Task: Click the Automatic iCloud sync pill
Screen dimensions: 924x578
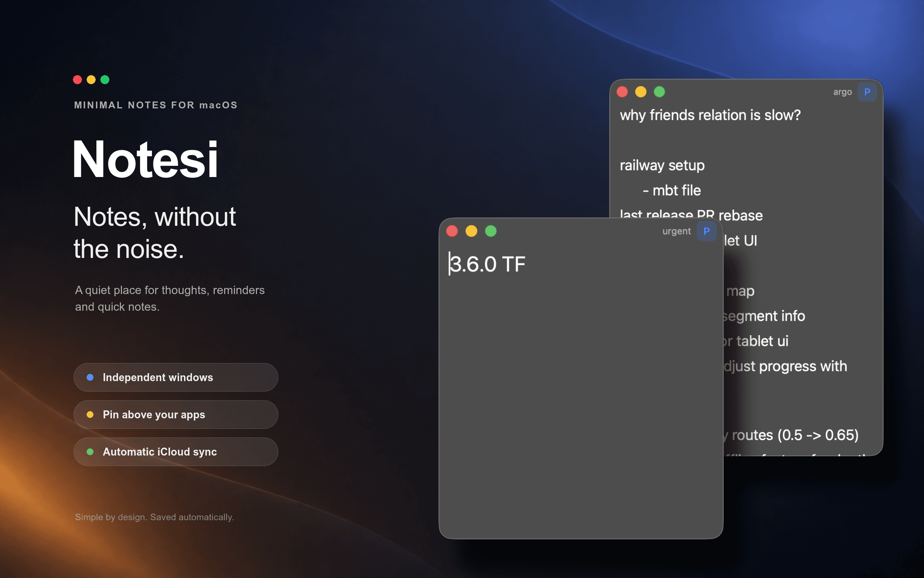Action: pyautogui.click(x=176, y=452)
